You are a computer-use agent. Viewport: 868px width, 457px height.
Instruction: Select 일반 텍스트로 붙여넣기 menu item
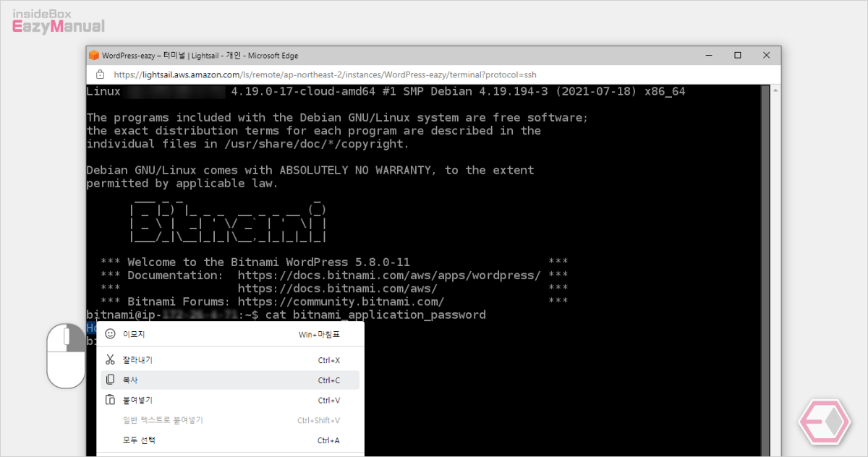pos(230,420)
